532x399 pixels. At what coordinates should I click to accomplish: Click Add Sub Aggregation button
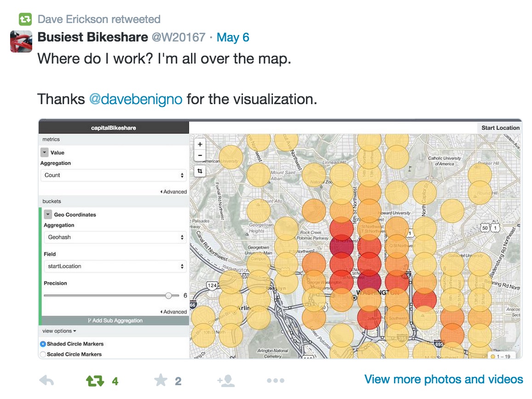(115, 321)
